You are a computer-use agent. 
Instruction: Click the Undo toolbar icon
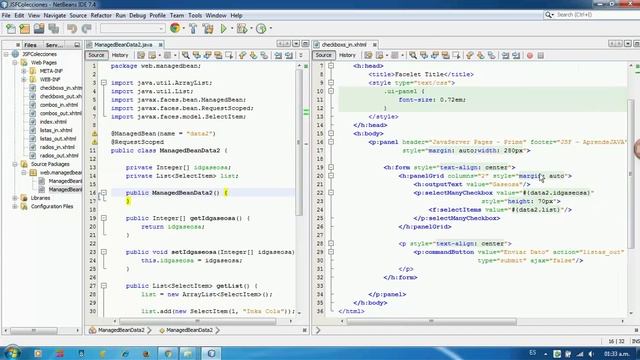pos(72,29)
